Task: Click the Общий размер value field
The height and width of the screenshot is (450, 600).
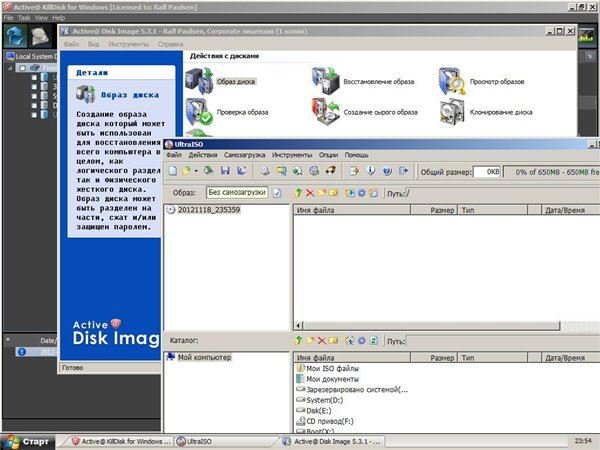Action: [487, 172]
